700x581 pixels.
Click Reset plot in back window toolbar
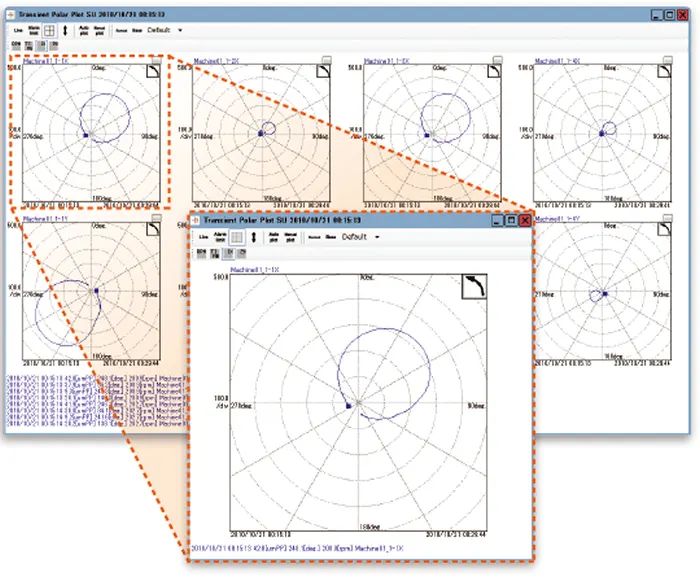[99, 30]
